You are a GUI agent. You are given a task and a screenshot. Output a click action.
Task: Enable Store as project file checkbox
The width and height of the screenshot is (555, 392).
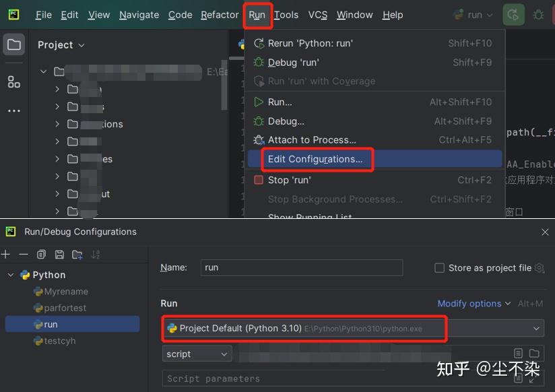(x=439, y=267)
